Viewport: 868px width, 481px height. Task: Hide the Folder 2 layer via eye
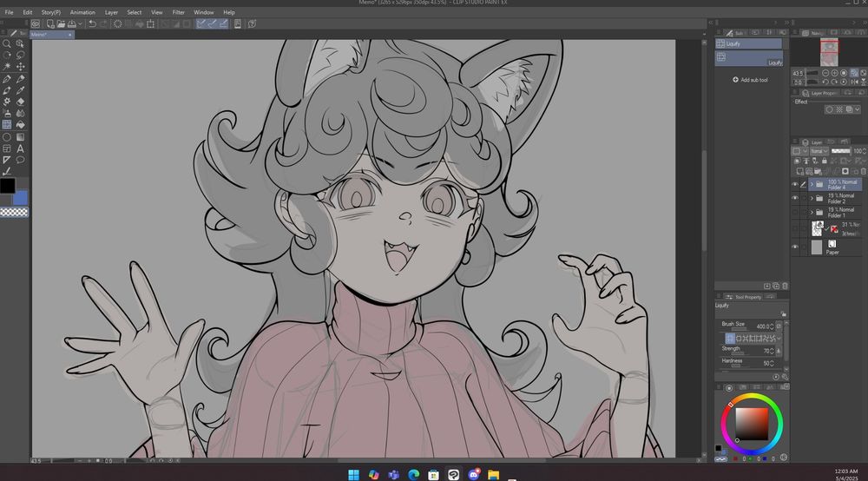point(795,198)
